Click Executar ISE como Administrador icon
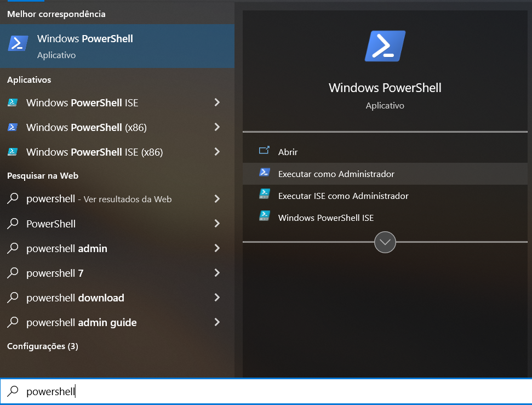Screen dimensions: 532x405 (264, 194)
